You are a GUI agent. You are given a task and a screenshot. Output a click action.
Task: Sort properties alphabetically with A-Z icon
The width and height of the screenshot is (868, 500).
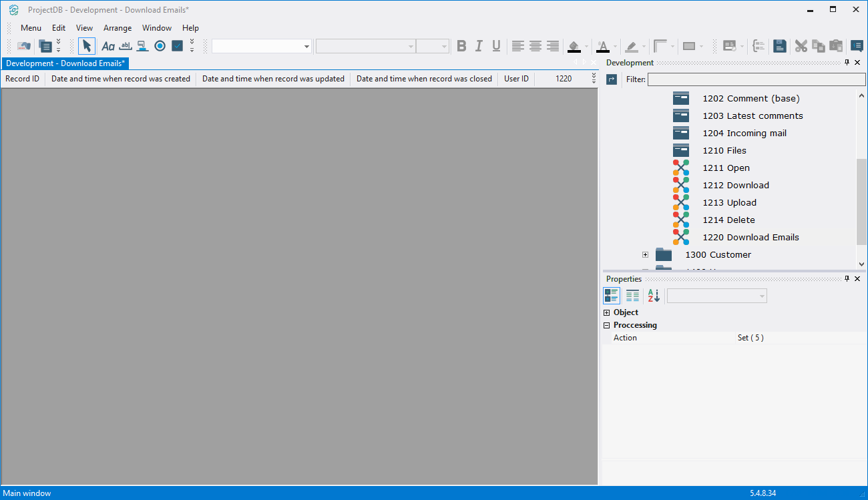[654, 296]
